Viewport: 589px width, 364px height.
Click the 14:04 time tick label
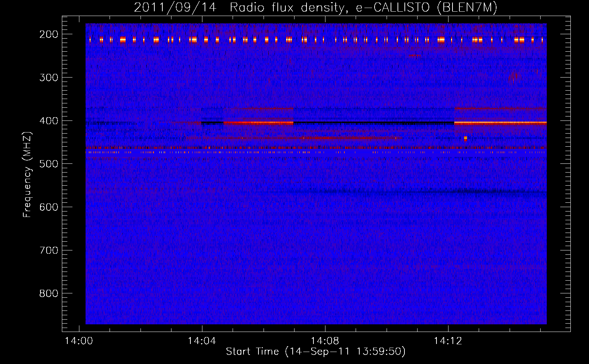(x=202, y=341)
